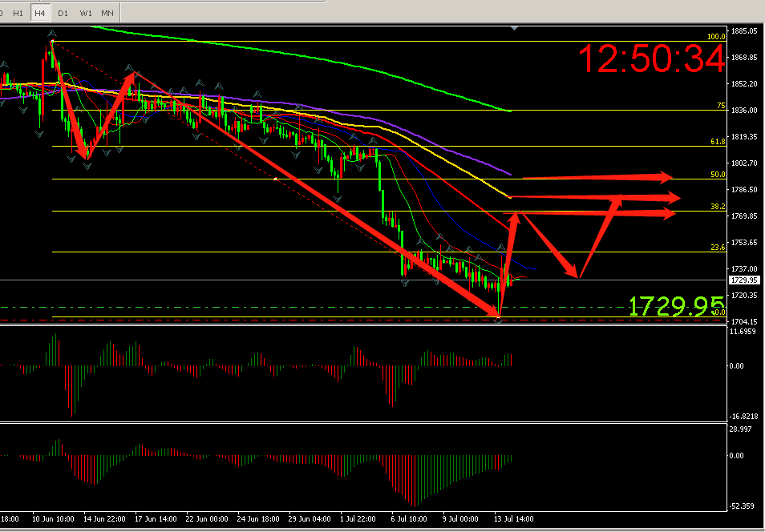The height and width of the screenshot is (532, 765).
Task: Switch to the W1 weekly timeframe
Action: coord(86,13)
